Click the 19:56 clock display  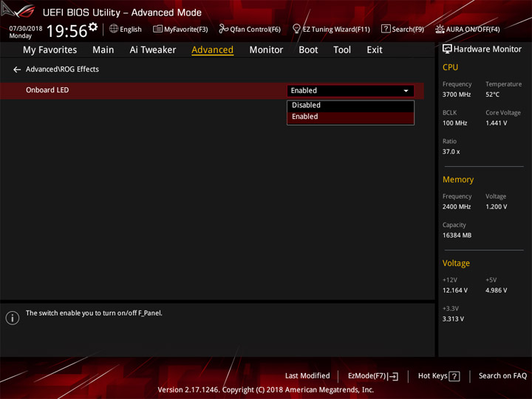click(66, 31)
